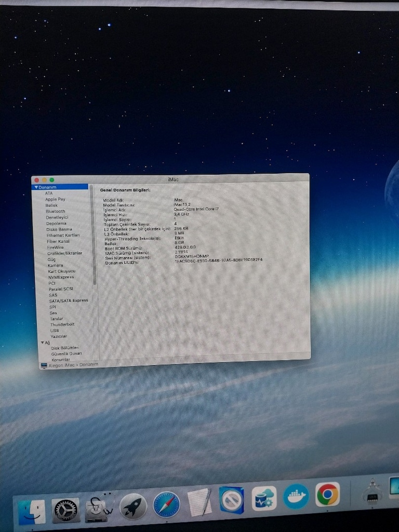Open Docker whale icon in Dock
Image resolution: width=399 pixels, height=532 pixels.
296,496
